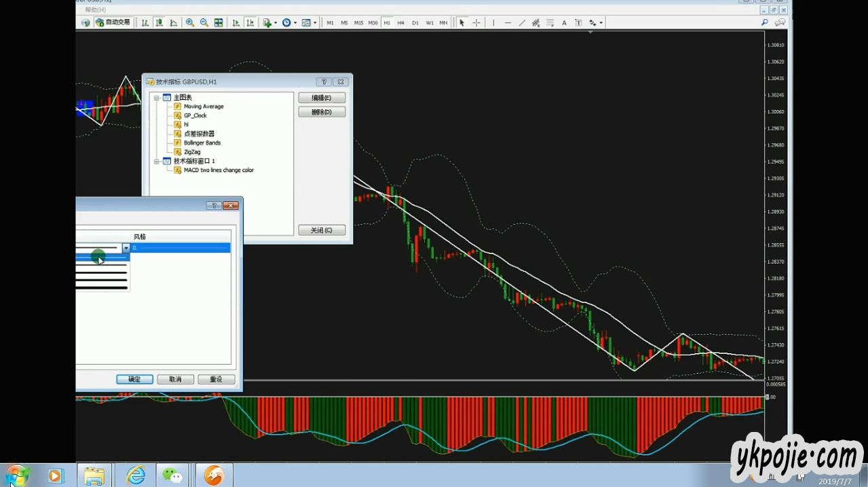Collapse the 主图表 tree node

[157, 98]
